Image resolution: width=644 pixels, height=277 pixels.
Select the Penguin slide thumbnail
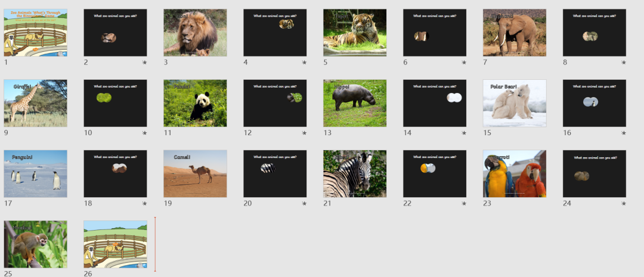35,174
